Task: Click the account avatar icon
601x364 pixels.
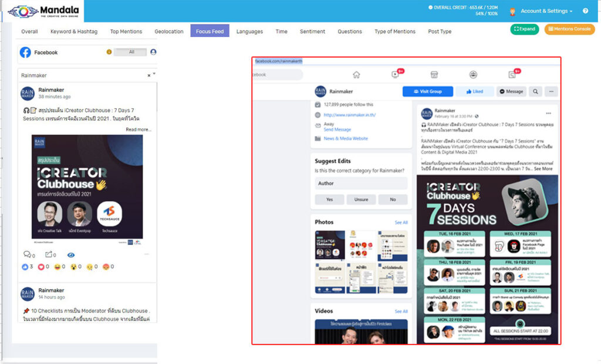Action: 512,12
